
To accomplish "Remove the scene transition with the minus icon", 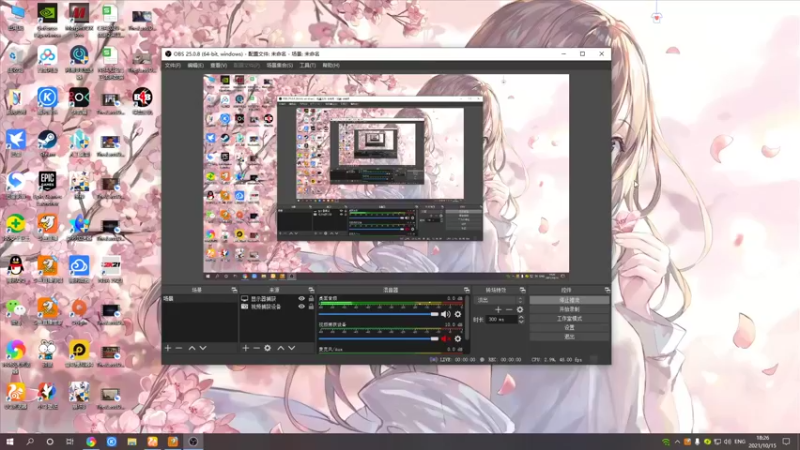I will (x=509, y=310).
